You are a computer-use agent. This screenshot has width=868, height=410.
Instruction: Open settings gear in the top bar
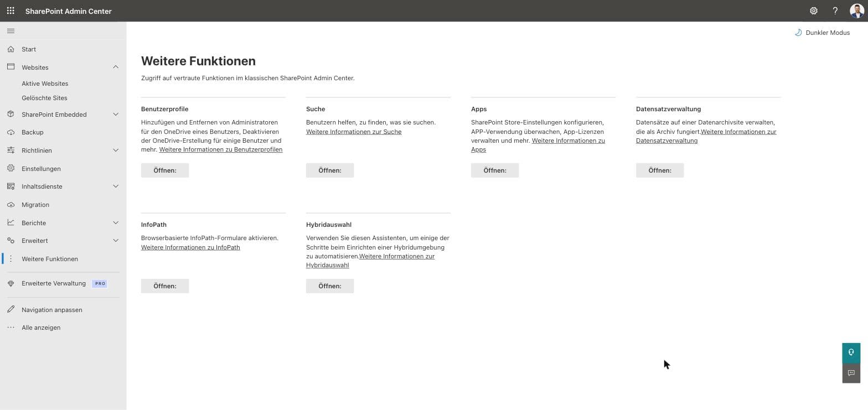(814, 11)
